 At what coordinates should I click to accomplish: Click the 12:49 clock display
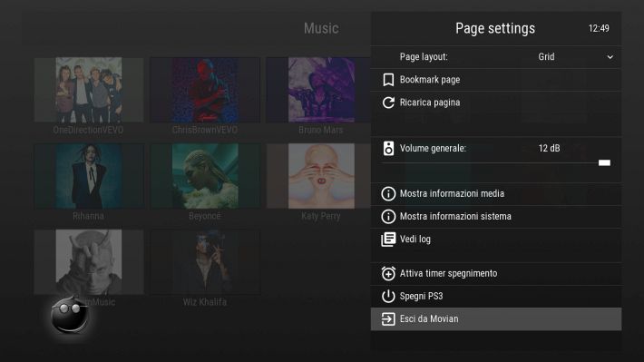(599, 28)
